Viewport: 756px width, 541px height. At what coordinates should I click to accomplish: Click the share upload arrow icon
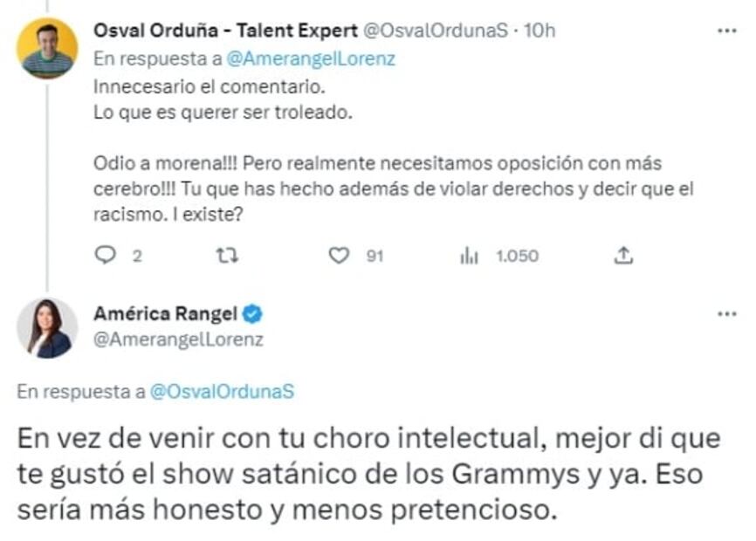(x=622, y=256)
